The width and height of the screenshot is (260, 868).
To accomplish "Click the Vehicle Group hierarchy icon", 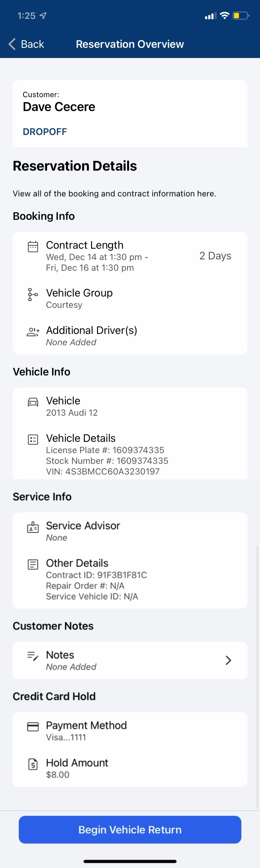I will 33,294.
